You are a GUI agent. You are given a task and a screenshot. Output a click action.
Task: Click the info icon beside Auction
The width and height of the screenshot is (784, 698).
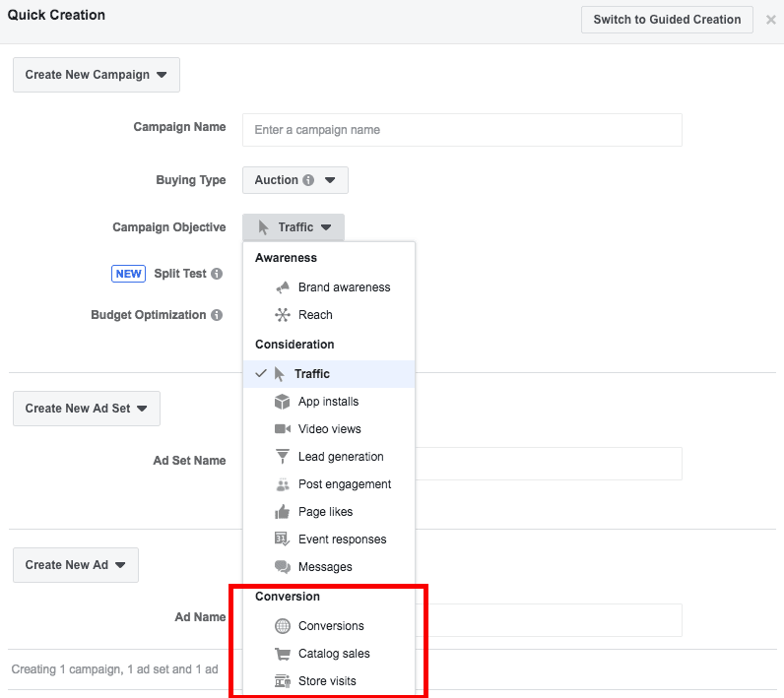click(x=309, y=180)
